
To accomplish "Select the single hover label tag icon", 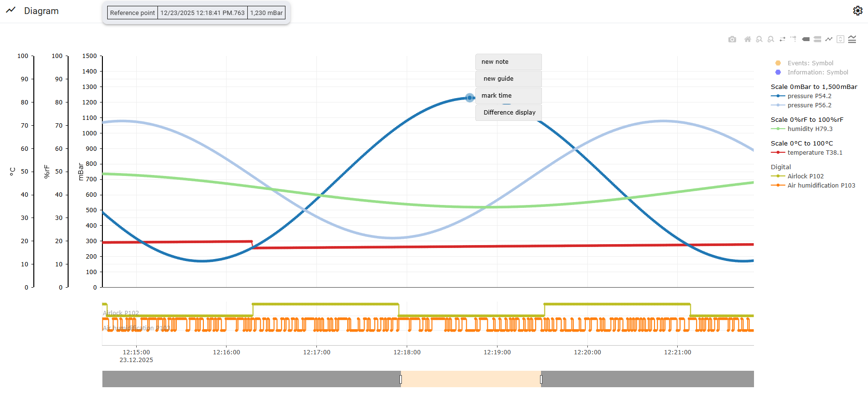I will [x=806, y=39].
